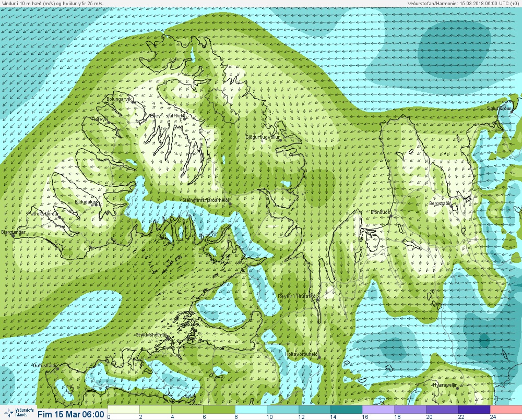Image resolution: width=522 pixels, height=420 pixels.
Task: Click the pink above-24 m/s swatch
Action: [506, 410]
